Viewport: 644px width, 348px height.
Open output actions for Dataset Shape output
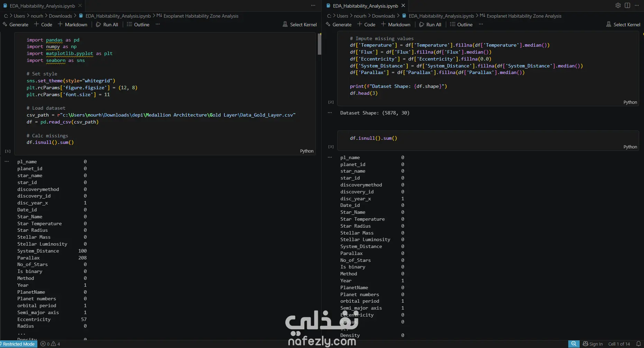tap(330, 113)
